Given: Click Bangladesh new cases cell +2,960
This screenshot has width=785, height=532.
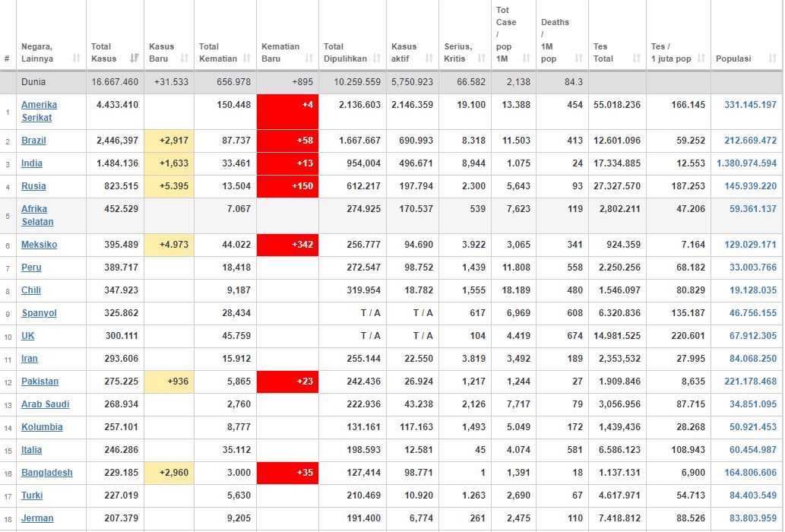Looking at the screenshot, I should 169,473.
